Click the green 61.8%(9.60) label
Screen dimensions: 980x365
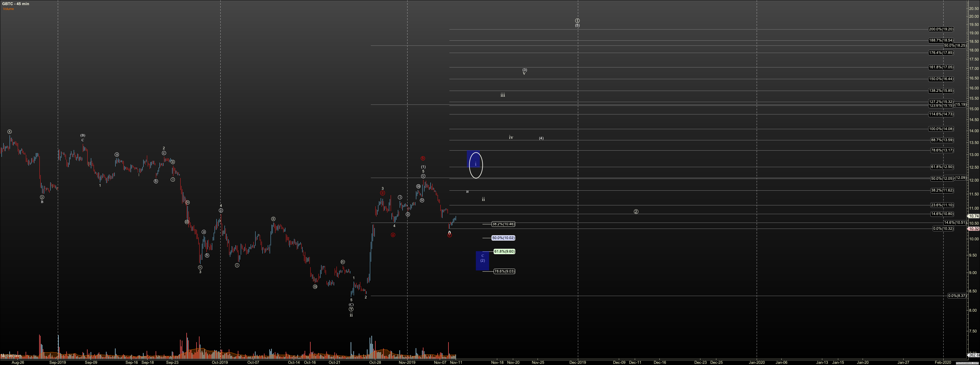504,251
